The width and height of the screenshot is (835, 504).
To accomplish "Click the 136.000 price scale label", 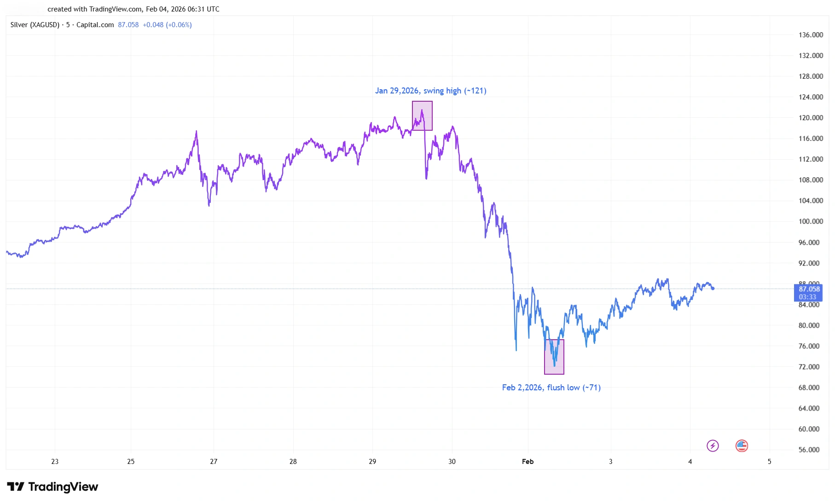I will pyautogui.click(x=811, y=35).
